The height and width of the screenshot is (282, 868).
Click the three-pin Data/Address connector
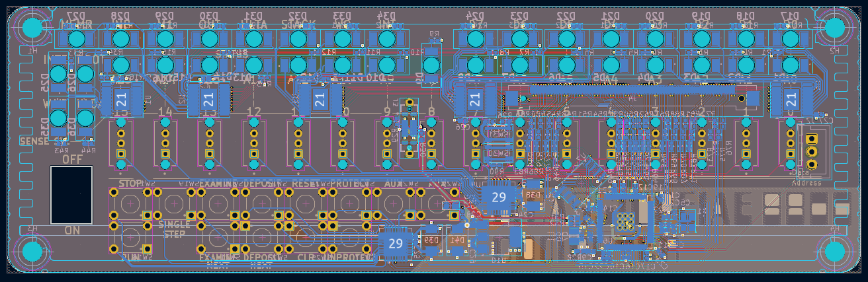pyautogui.click(x=812, y=152)
